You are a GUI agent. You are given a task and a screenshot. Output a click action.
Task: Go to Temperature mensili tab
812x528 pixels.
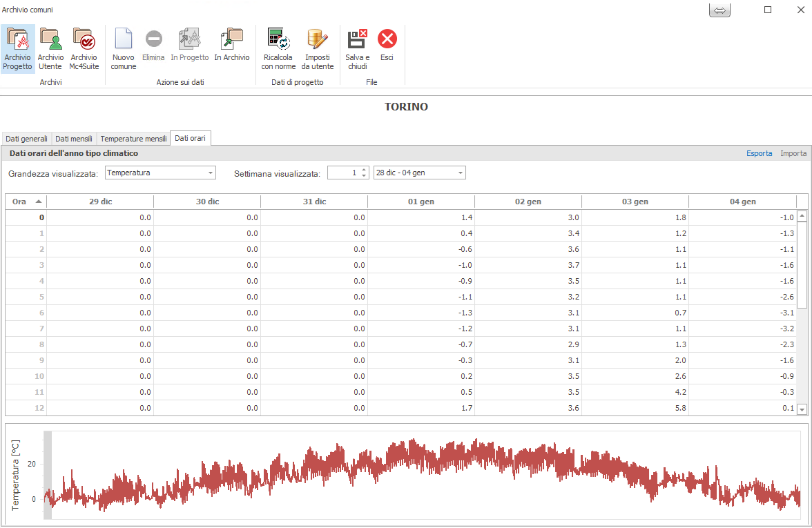pyautogui.click(x=134, y=139)
